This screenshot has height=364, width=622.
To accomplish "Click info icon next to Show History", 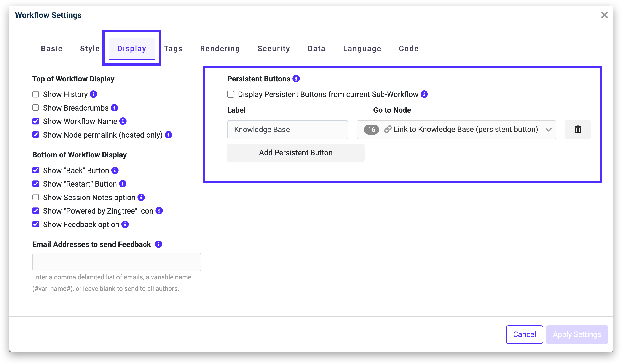I will 93,94.
